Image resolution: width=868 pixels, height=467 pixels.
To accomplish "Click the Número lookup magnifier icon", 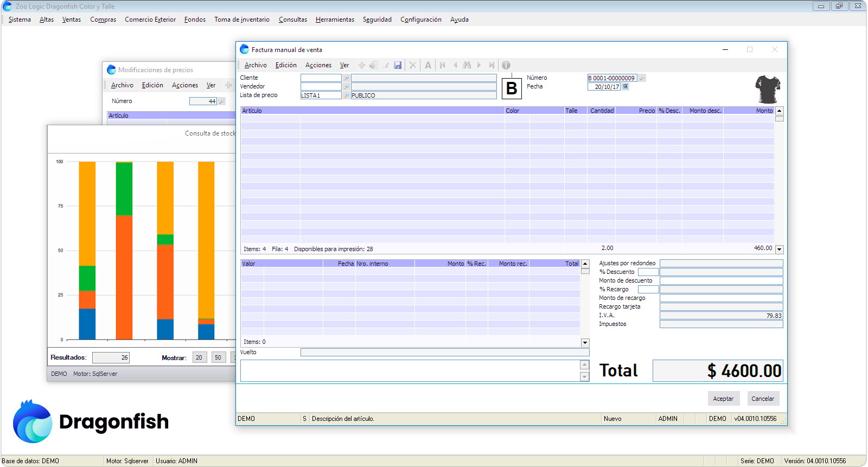I will click(642, 78).
